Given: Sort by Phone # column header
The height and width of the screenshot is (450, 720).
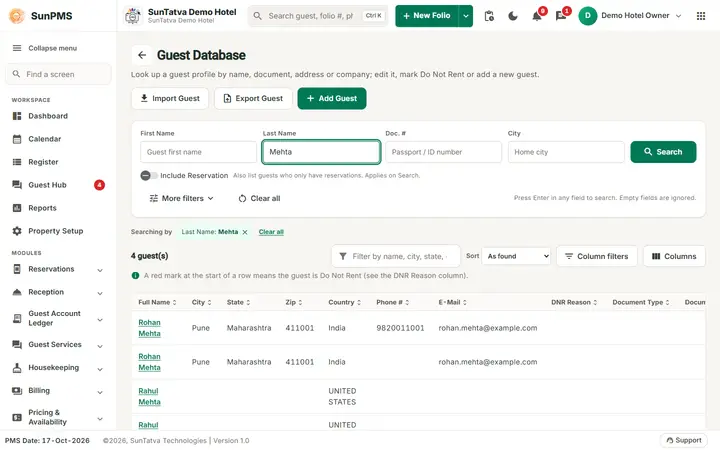Looking at the screenshot, I should 393,302.
